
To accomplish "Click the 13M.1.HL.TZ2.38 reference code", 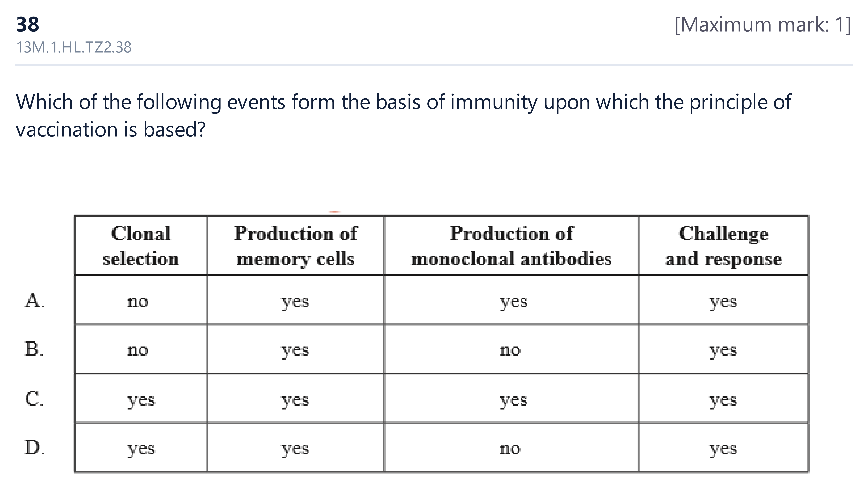I will 74,47.
